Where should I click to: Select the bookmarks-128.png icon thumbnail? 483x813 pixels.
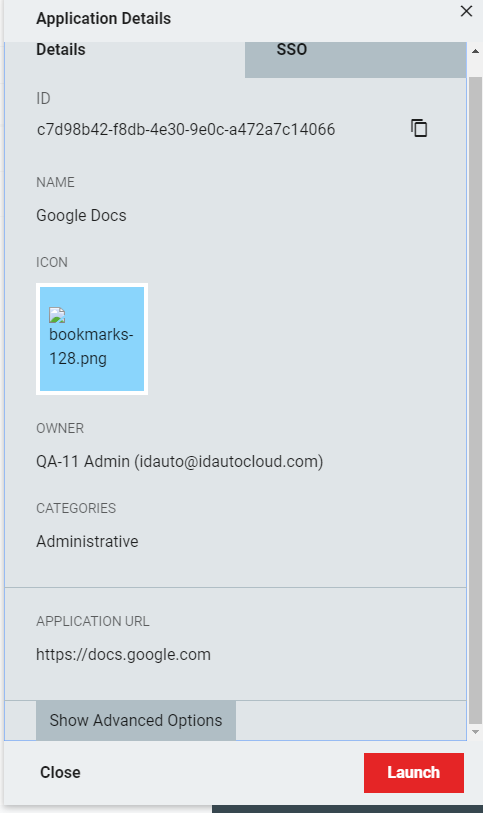92,339
